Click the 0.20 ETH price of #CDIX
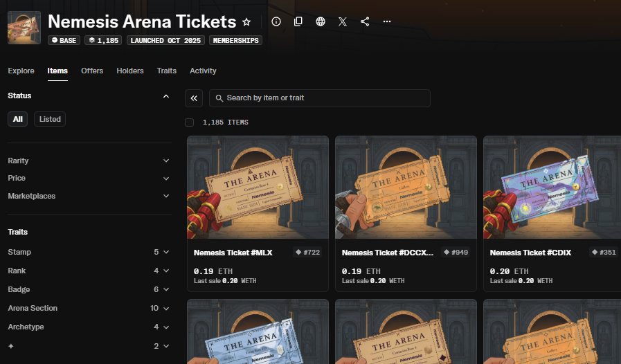621x364 pixels. click(x=509, y=271)
